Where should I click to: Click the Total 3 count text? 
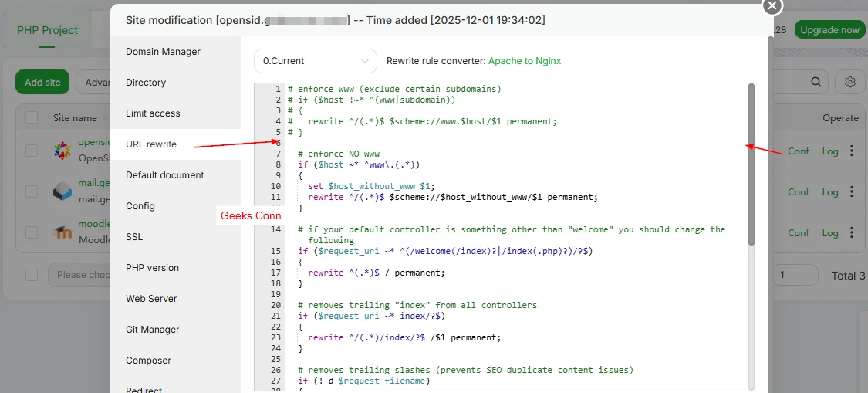848,276
